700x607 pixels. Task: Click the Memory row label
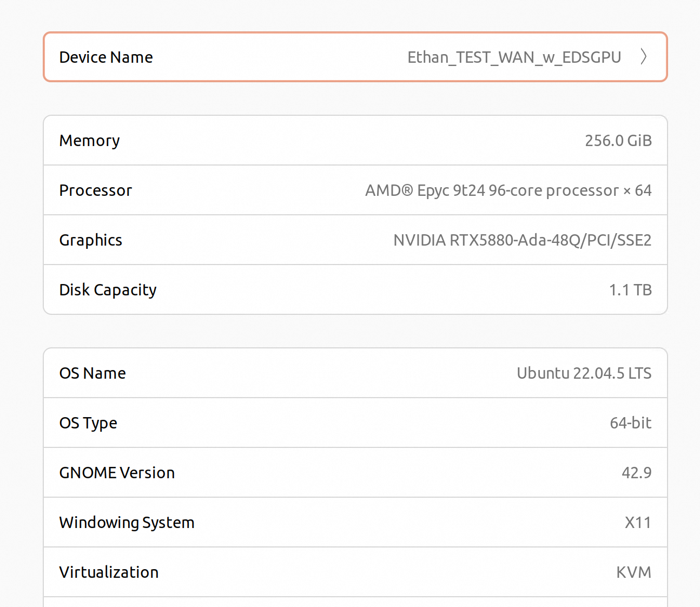tap(89, 141)
